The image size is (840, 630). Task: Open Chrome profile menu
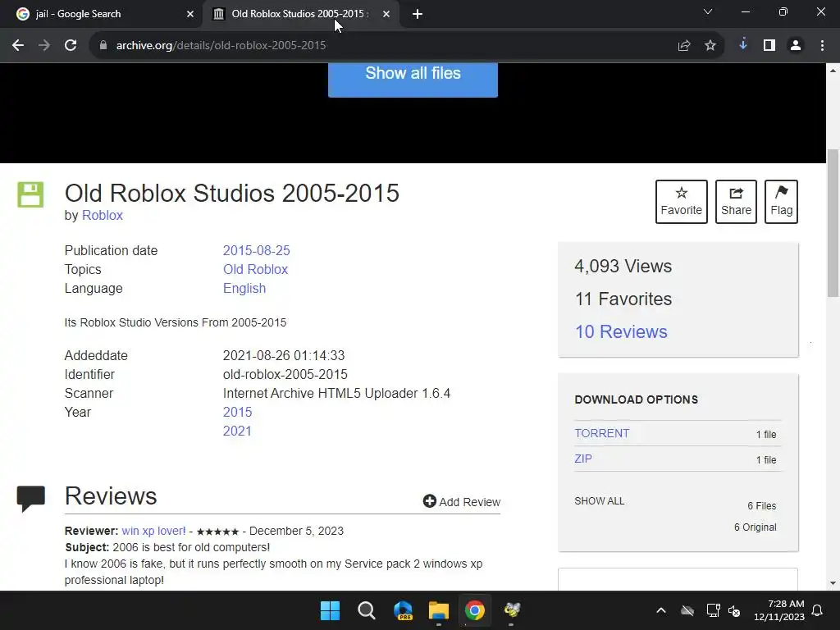[796, 46]
